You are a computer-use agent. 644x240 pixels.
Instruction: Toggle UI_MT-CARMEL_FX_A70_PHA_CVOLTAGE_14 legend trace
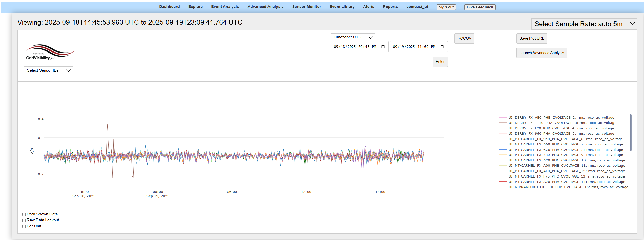567,182
